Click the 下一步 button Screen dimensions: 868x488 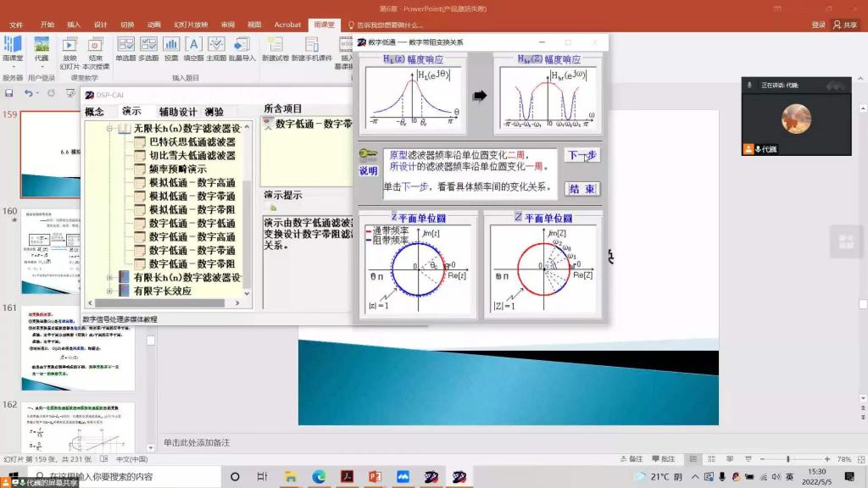pyautogui.click(x=582, y=156)
